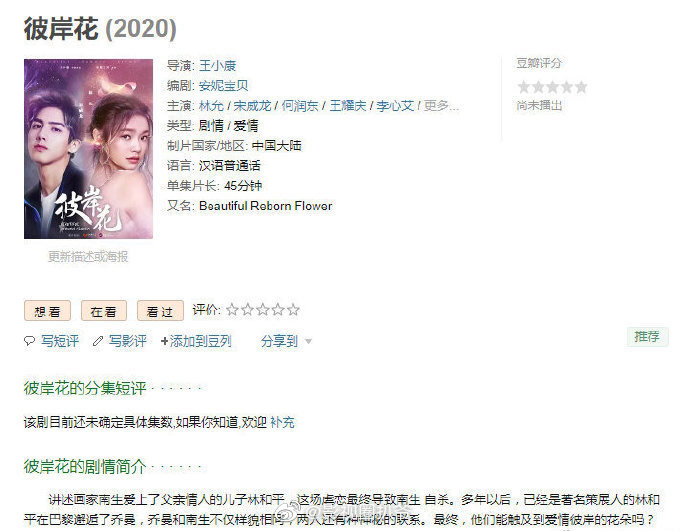Viewport: 690px width, 531px height.
Task: Click 更新描述或海报 under the poster
Action: [88, 256]
